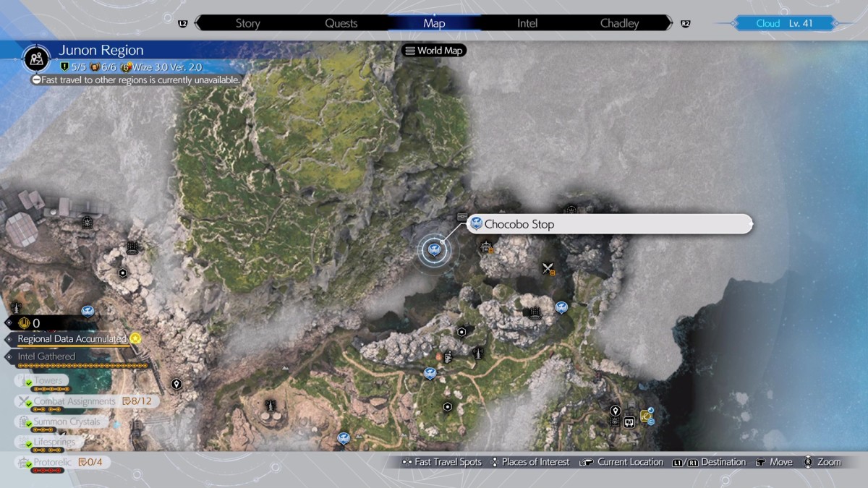Viewport: 868px width, 488px height.
Task: Select the tower marker on the southern sandy plateau
Action: pyautogui.click(x=271, y=405)
